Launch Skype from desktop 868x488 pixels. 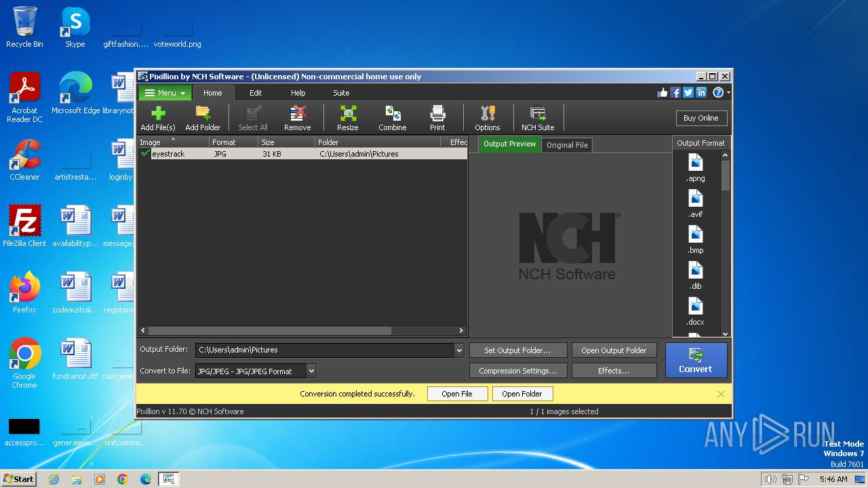75,27
